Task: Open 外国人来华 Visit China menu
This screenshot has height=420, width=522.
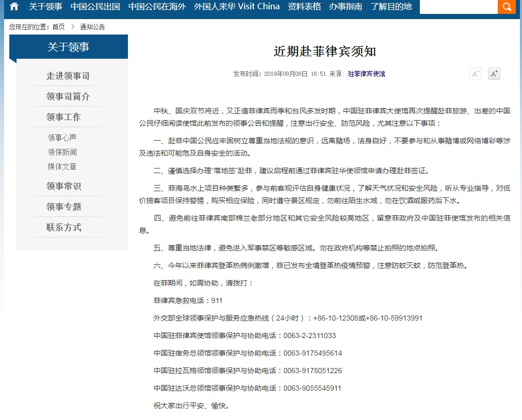Action: click(237, 7)
